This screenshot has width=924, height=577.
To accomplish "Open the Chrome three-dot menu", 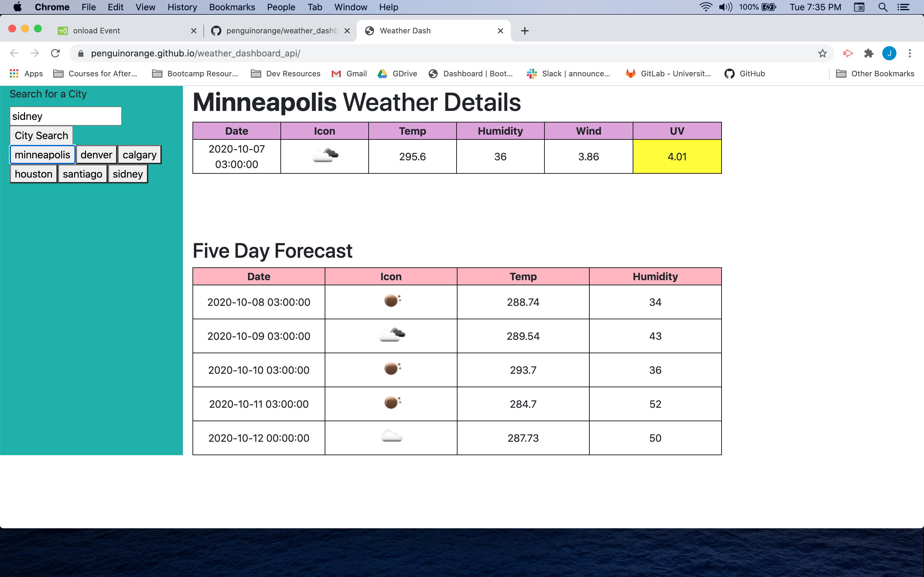I will pos(910,53).
